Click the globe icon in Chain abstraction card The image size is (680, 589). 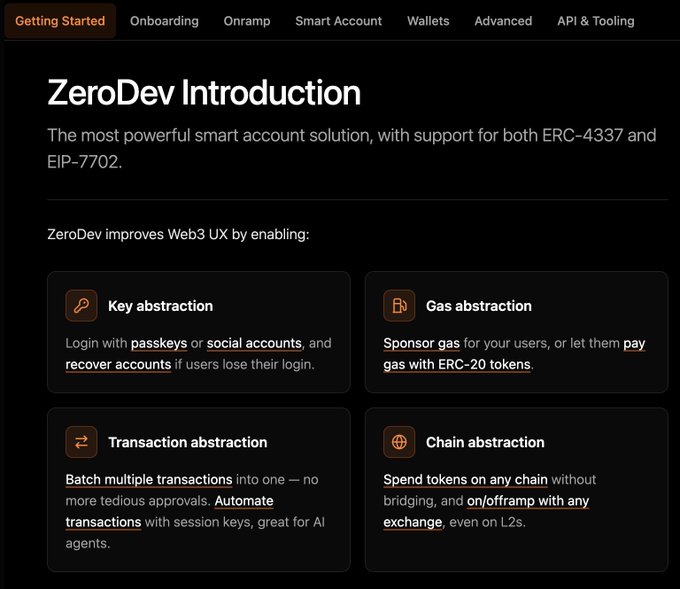click(x=399, y=442)
